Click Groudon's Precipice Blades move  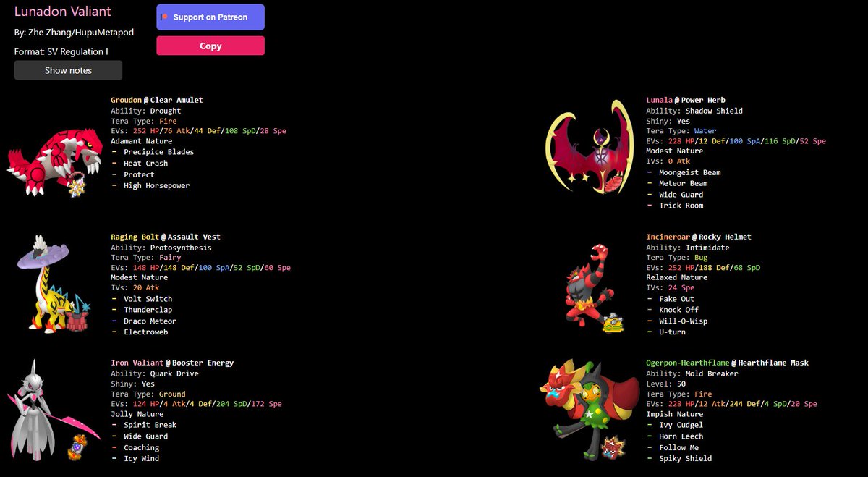pos(158,152)
